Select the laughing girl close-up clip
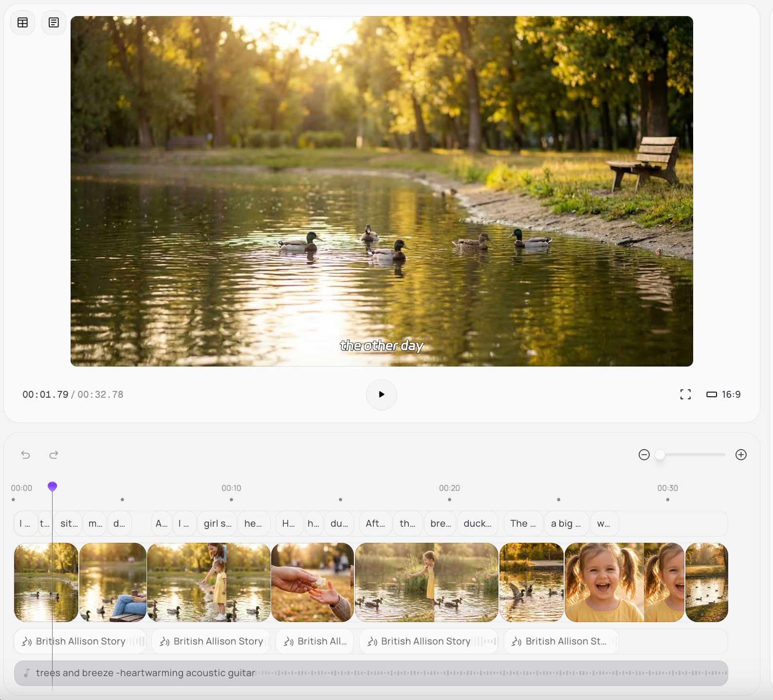This screenshot has width=773, height=700. pyautogui.click(x=604, y=582)
